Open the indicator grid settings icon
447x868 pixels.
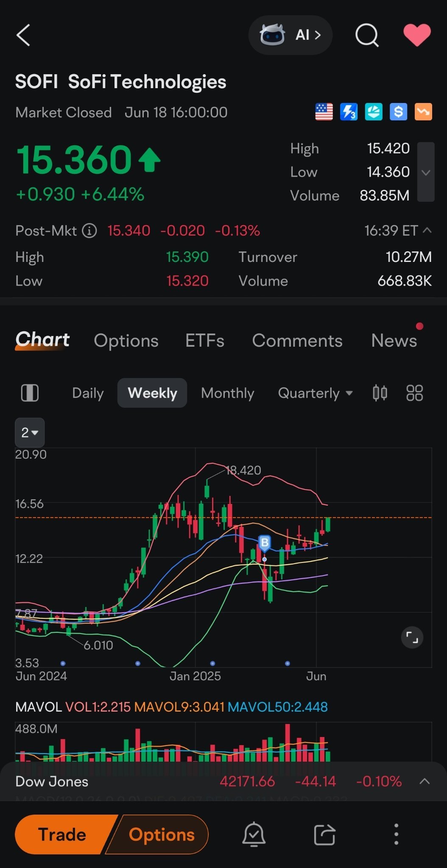click(414, 393)
